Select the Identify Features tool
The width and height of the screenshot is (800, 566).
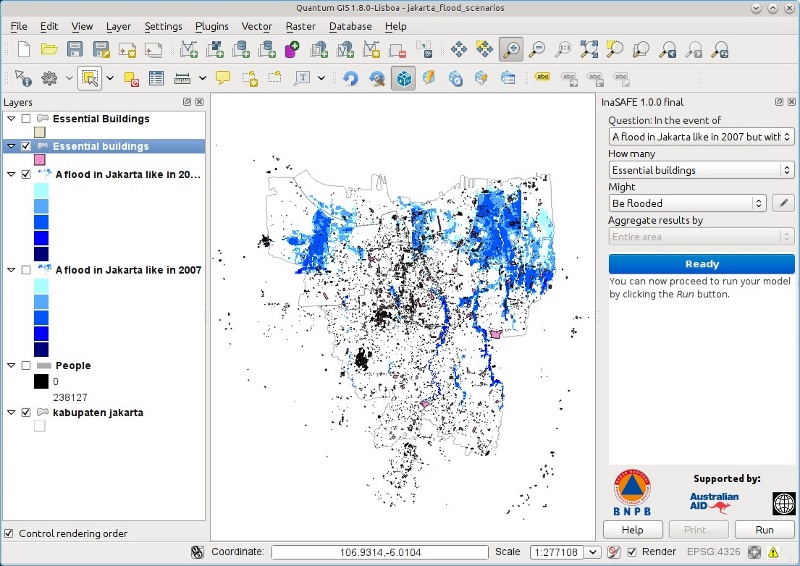point(23,78)
